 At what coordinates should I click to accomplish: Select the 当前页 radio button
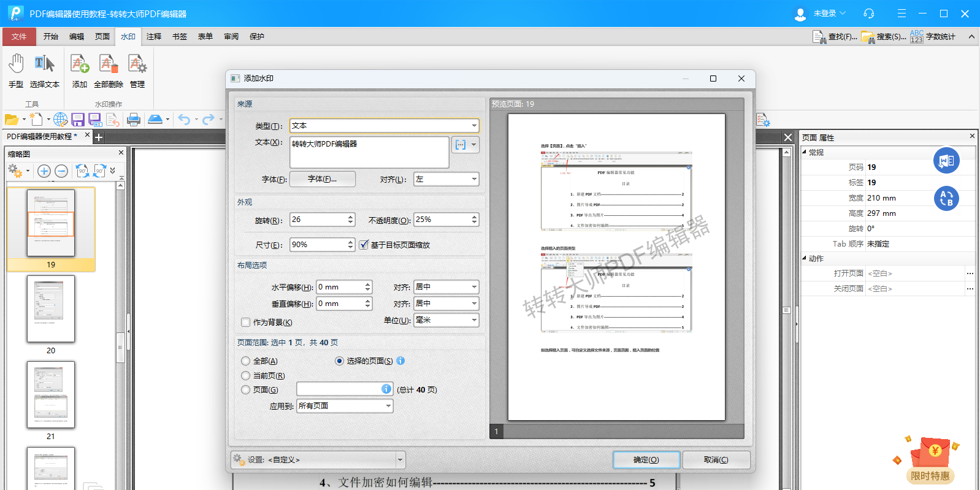coord(246,375)
